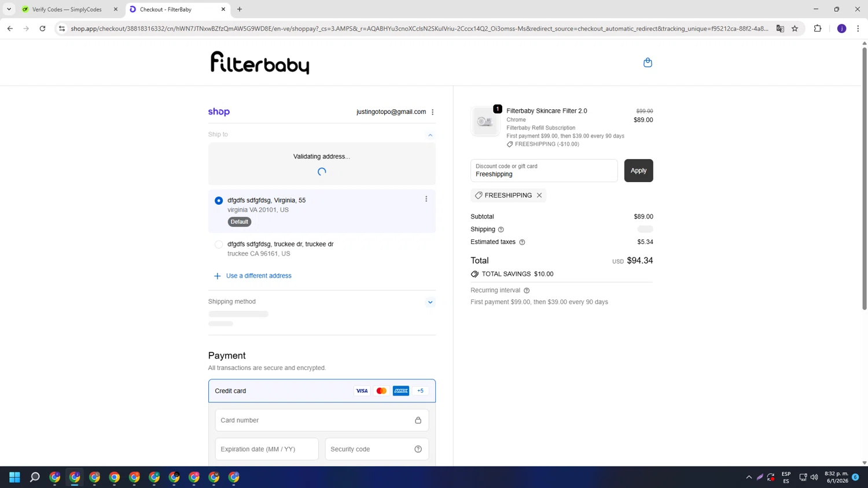This screenshot has width=868, height=488.
Task: Use a different address link
Action: (x=259, y=276)
